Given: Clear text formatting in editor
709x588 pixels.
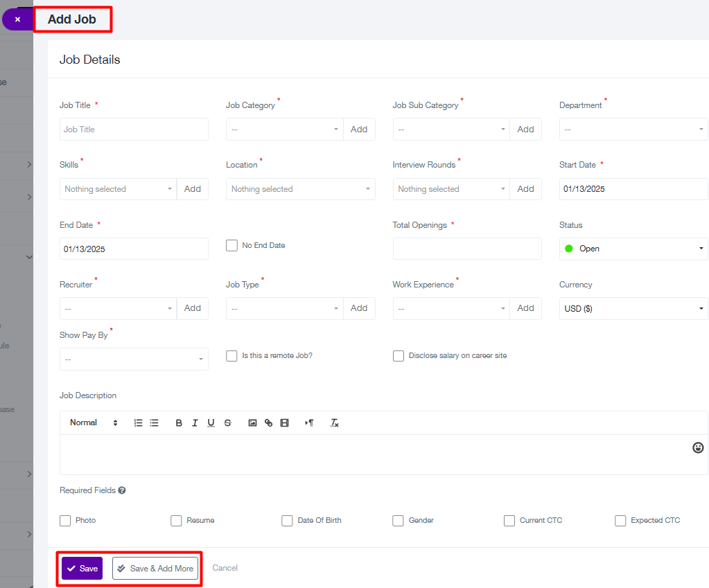Looking at the screenshot, I should (334, 423).
